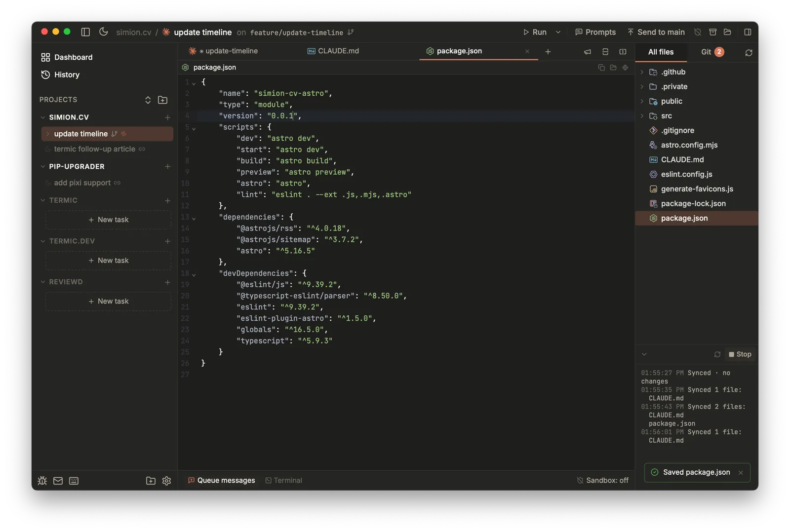Click the new folder icon in bottom-left bar

(x=151, y=481)
